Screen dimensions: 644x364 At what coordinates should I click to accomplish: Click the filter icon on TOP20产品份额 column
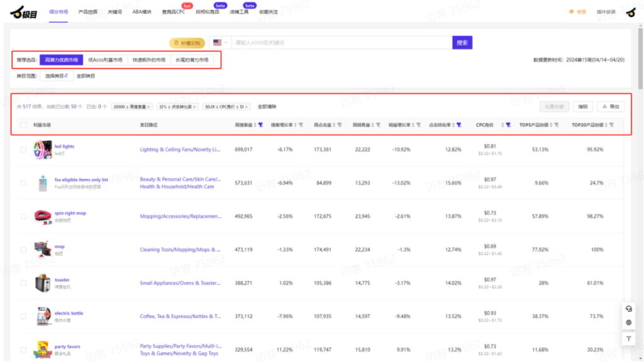[611, 125]
